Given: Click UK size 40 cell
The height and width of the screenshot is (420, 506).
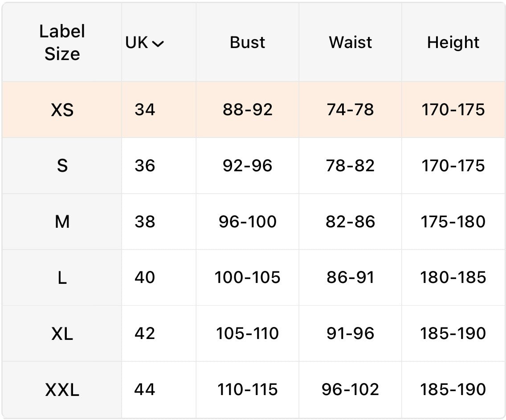Looking at the screenshot, I should (x=145, y=278).
